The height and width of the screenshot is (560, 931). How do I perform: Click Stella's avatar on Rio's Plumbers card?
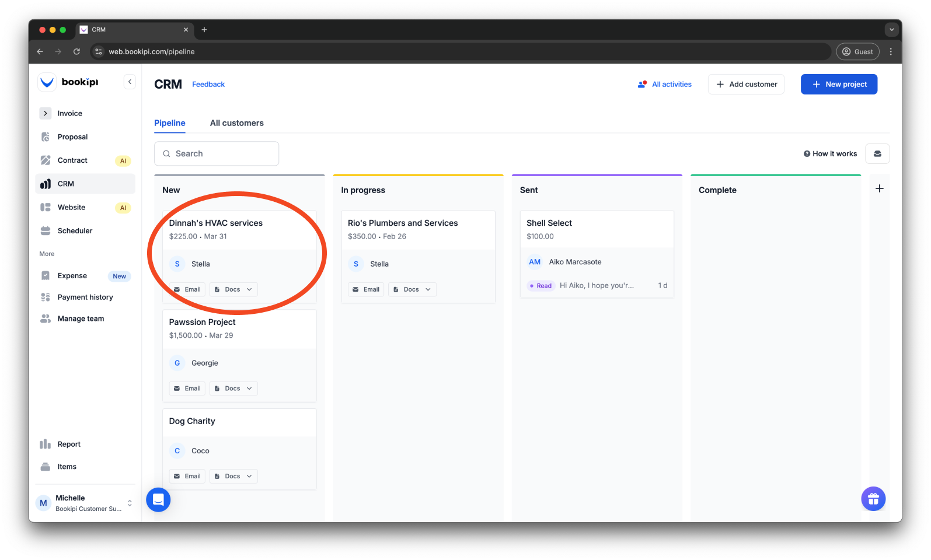click(356, 264)
